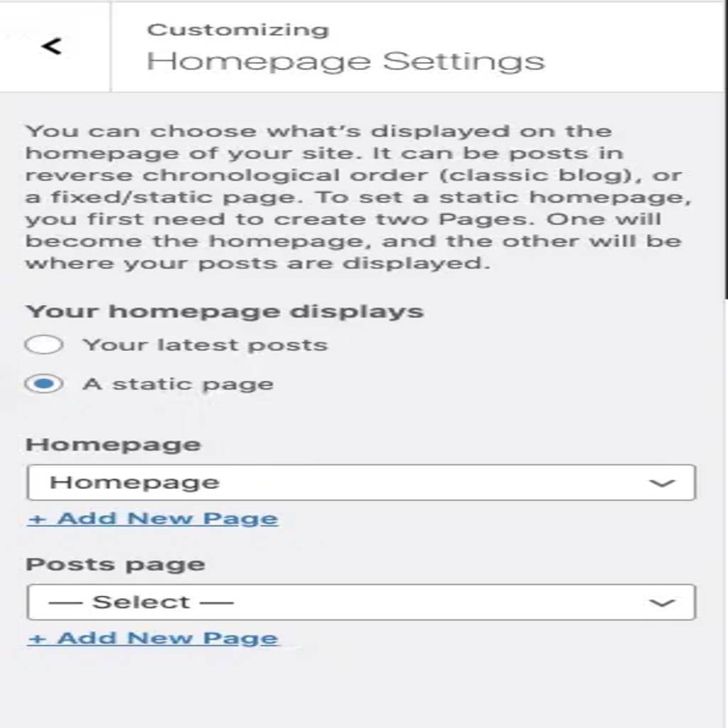Click the "Your homepage displays" heading
This screenshot has width=728, height=728.
point(225,311)
